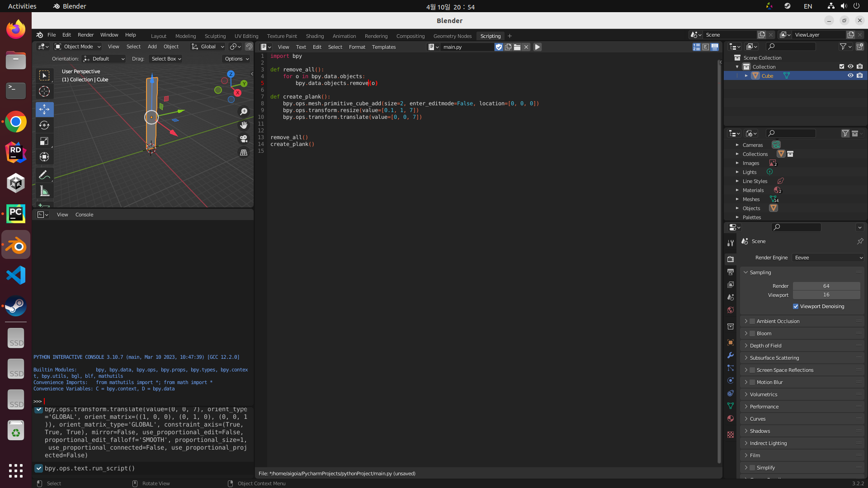Image resolution: width=868 pixels, height=488 pixels.
Task: Hide Cube in viewport via eye icon
Action: (850, 75)
